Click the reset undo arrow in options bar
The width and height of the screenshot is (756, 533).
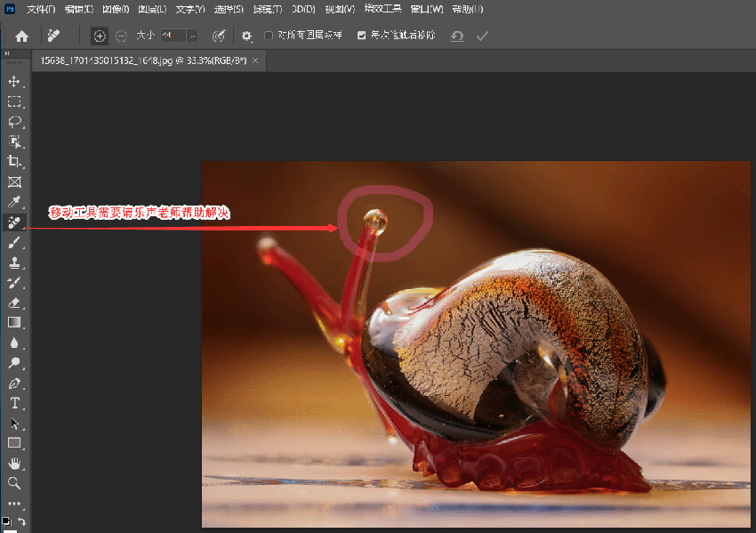click(x=457, y=36)
